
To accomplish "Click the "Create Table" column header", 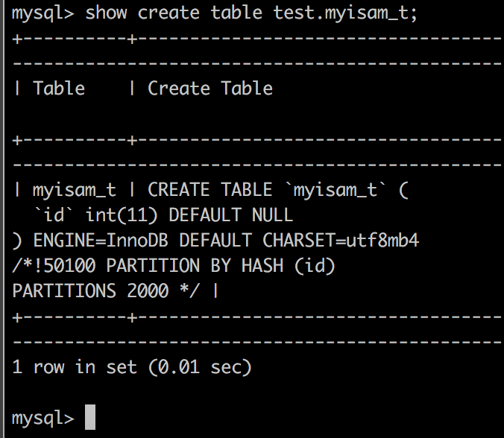I will (210, 89).
